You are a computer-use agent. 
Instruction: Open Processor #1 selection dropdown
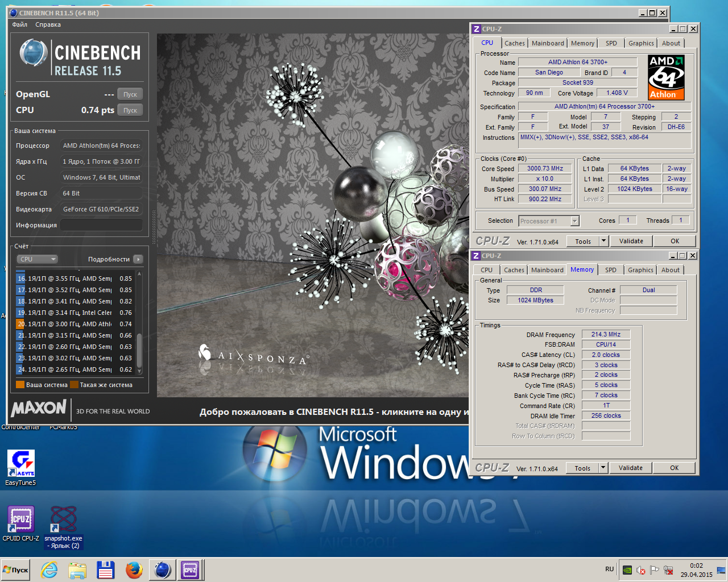(x=548, y=221)
